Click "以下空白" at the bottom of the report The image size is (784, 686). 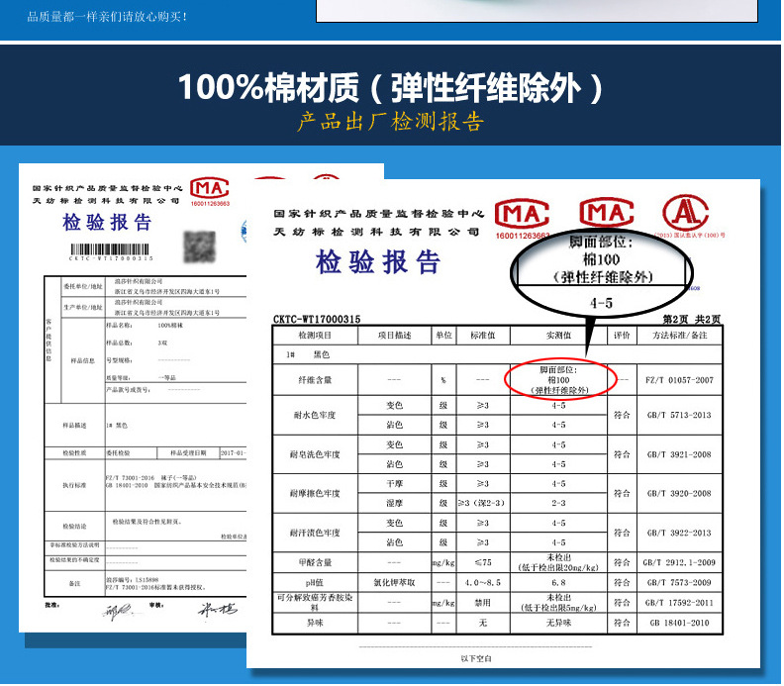476,659
